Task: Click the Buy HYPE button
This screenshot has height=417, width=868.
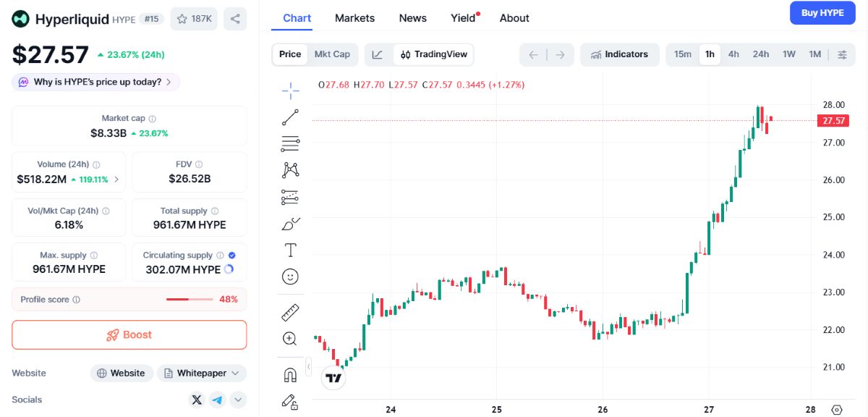Action: [x=822, y=13]
